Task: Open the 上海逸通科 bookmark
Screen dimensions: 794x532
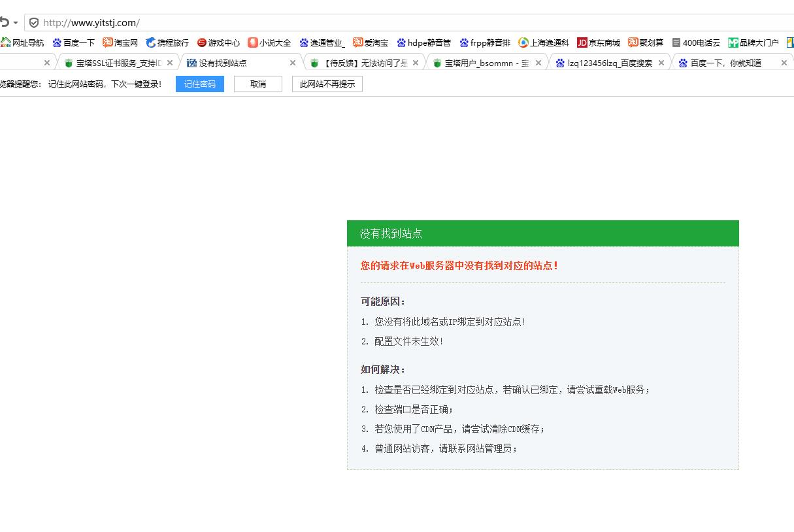Action: click(544, 42)
